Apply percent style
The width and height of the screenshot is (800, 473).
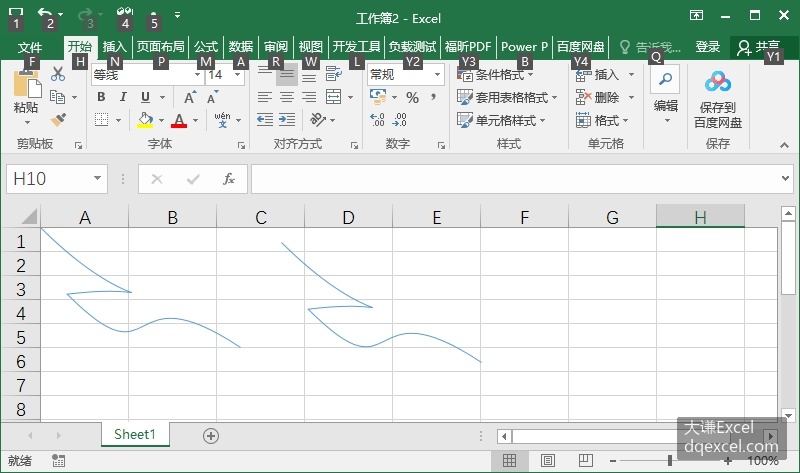pos(412,97)
